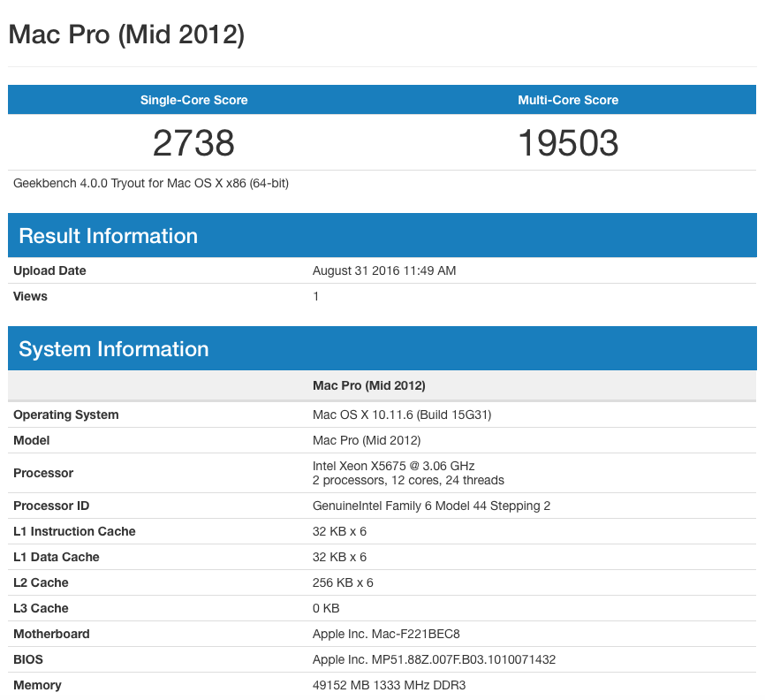765x700 pixels.
Task: Select the L1 Data Cache label
Action: pyautogui.click(x=57, y=557)
